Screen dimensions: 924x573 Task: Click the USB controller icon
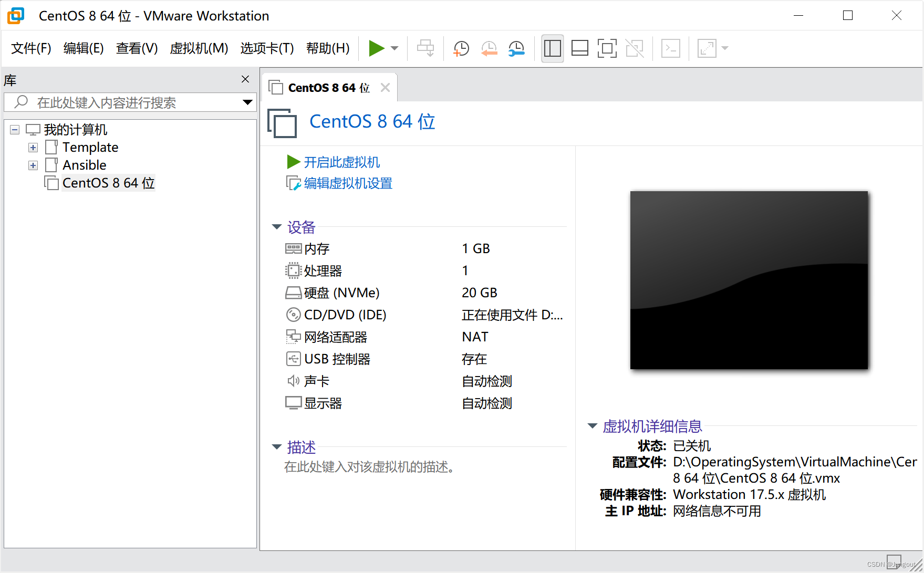point(293,359)
